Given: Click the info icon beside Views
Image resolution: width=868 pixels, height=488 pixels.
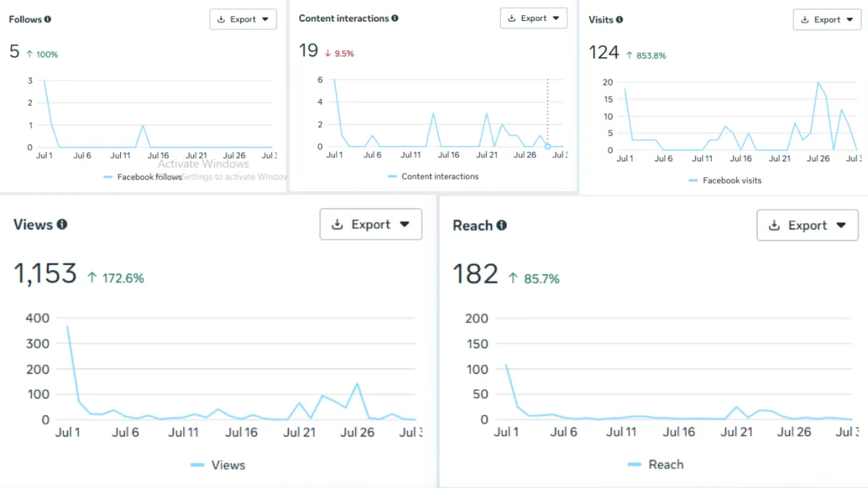Looking at the screenshot, I should coord(62,224).
